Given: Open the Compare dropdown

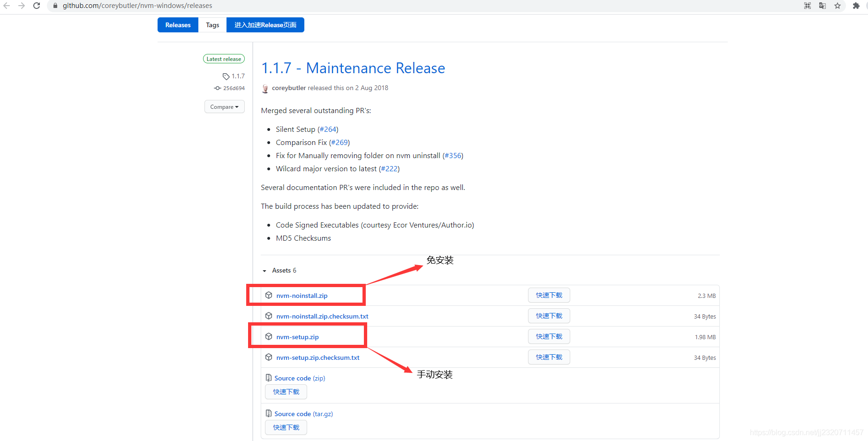Looking at the screenshot, I should [224, 107].
